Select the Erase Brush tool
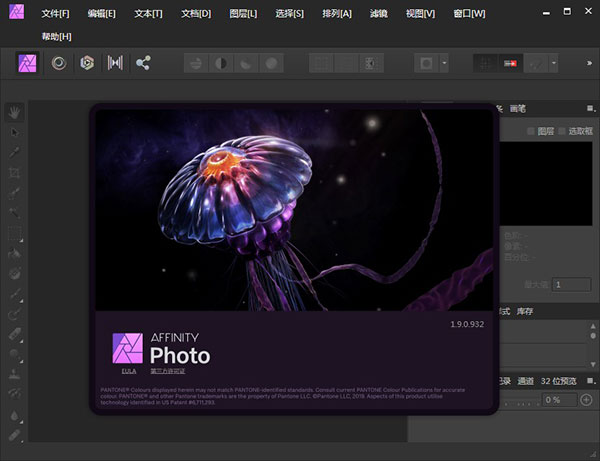The height and width of the screenshot is (461, 600). (x=15, y=334)
